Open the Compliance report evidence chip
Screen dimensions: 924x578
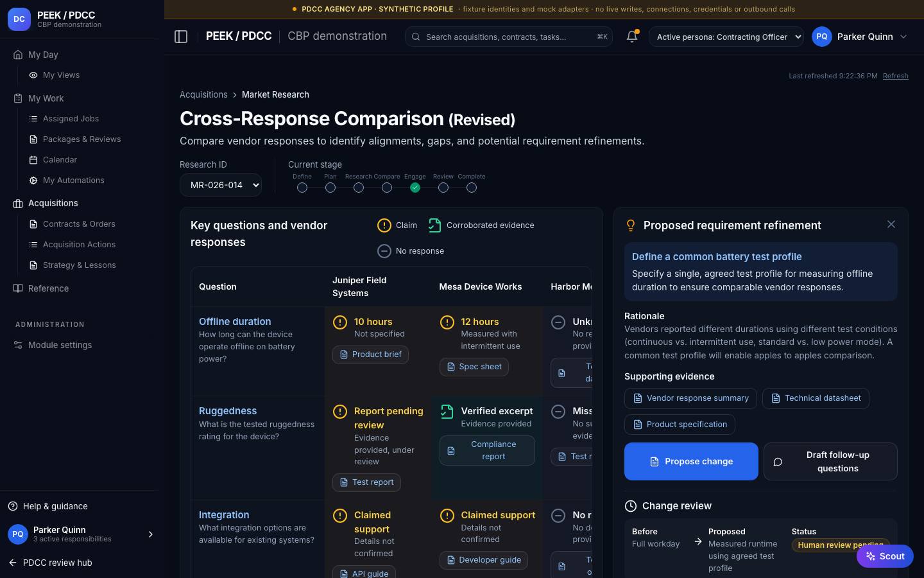(x=487, y=450)
